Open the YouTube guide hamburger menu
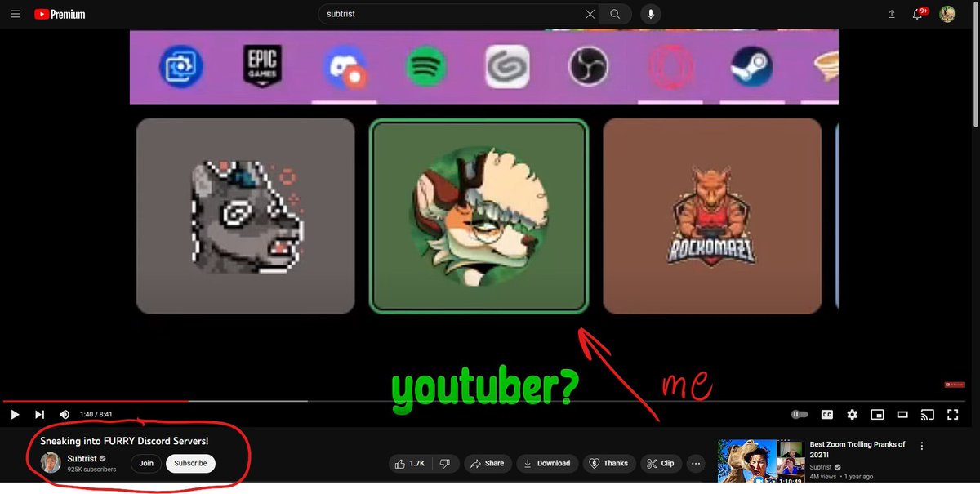Viewport: 980px width, 494px height. click(x=16, y=14)
